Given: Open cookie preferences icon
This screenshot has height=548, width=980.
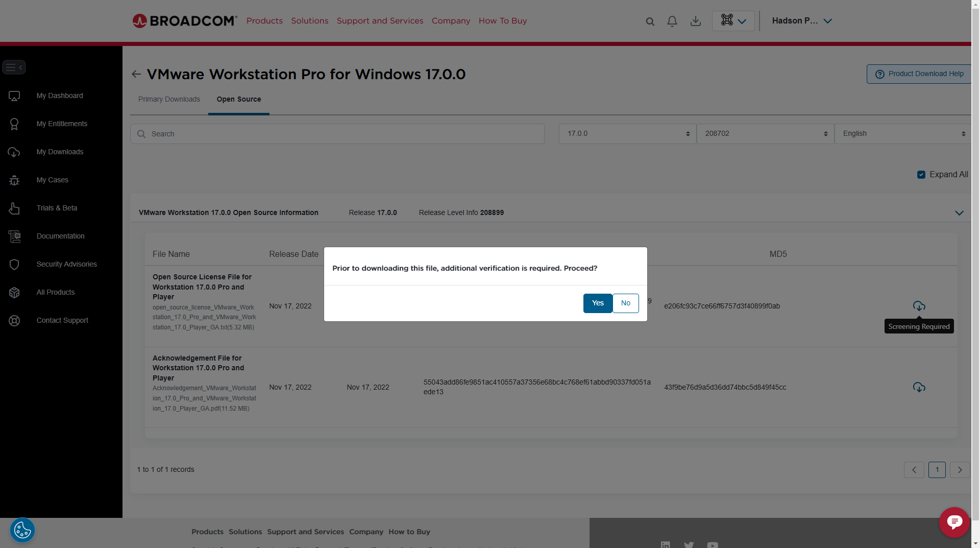Looking at the screenshot, I should 22,530.
